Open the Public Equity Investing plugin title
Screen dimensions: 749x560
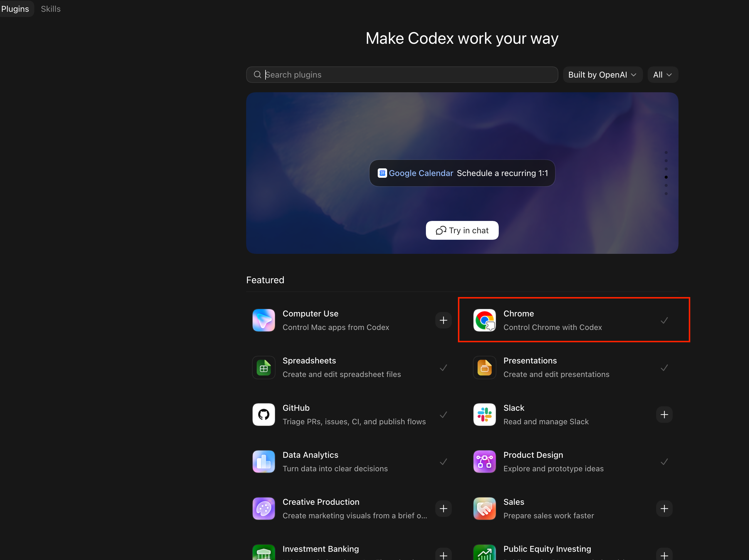[547, 549]
